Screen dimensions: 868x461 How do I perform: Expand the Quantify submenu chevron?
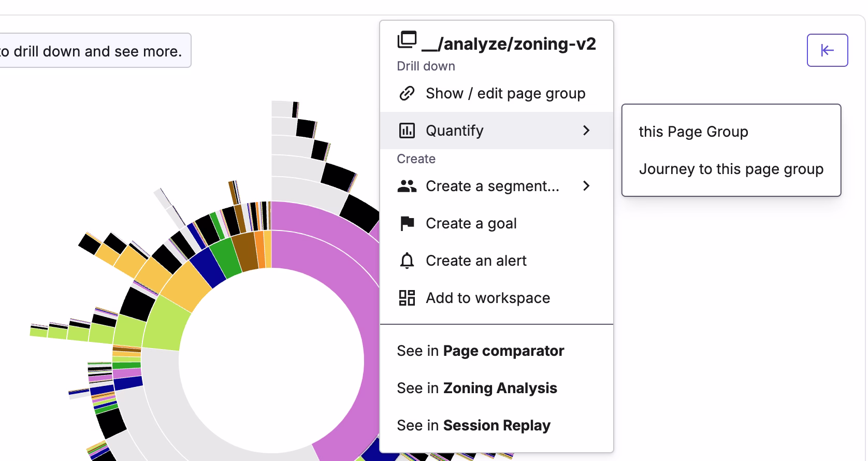587,131
